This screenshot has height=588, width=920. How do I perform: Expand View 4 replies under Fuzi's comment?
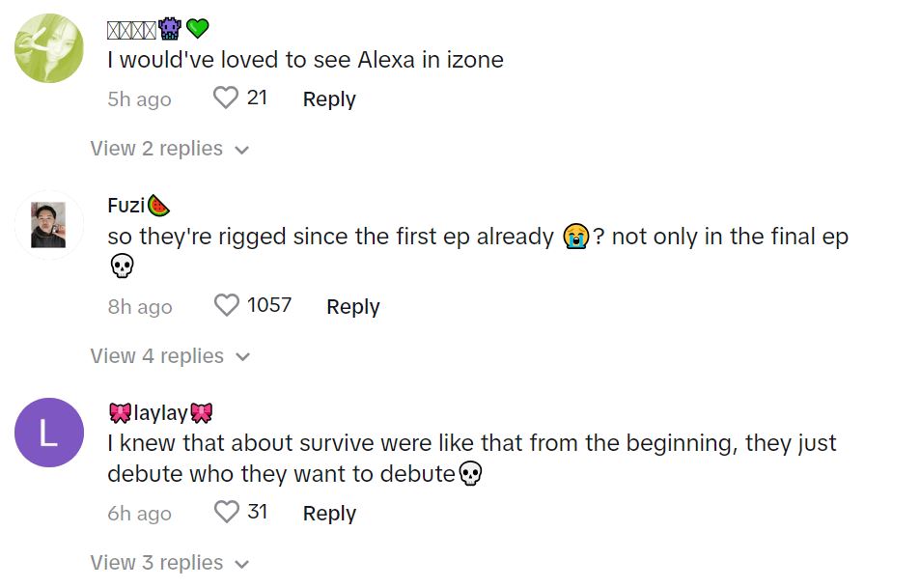169,356
